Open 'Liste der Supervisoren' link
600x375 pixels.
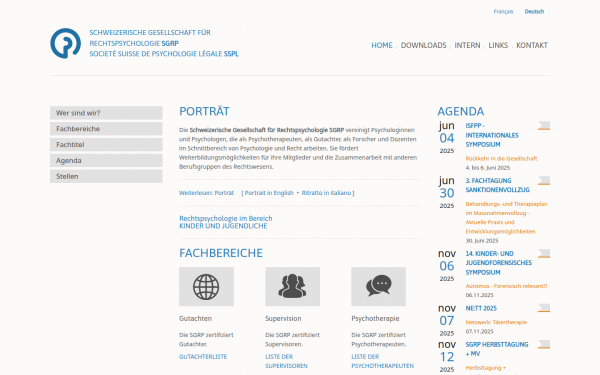286,361
